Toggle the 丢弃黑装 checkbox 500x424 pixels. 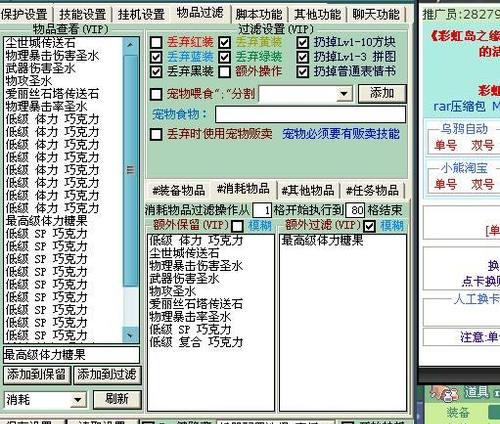(156, 72)
